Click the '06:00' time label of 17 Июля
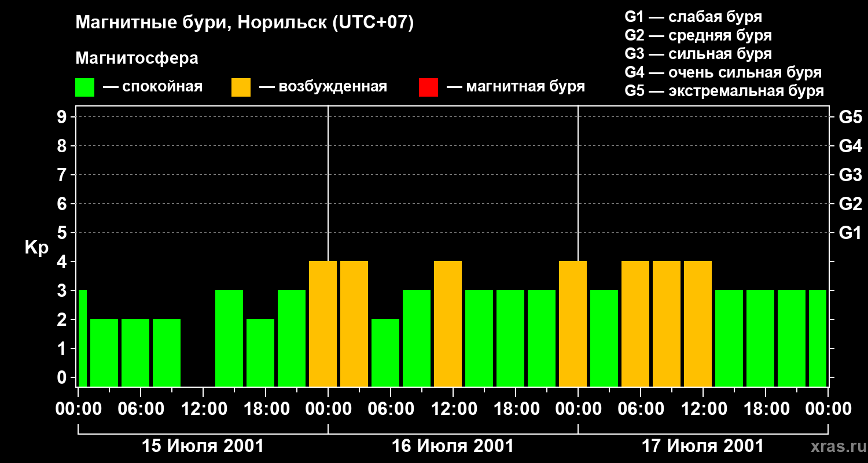Viewport: 868px width, 463px height. tap(641, 409)
